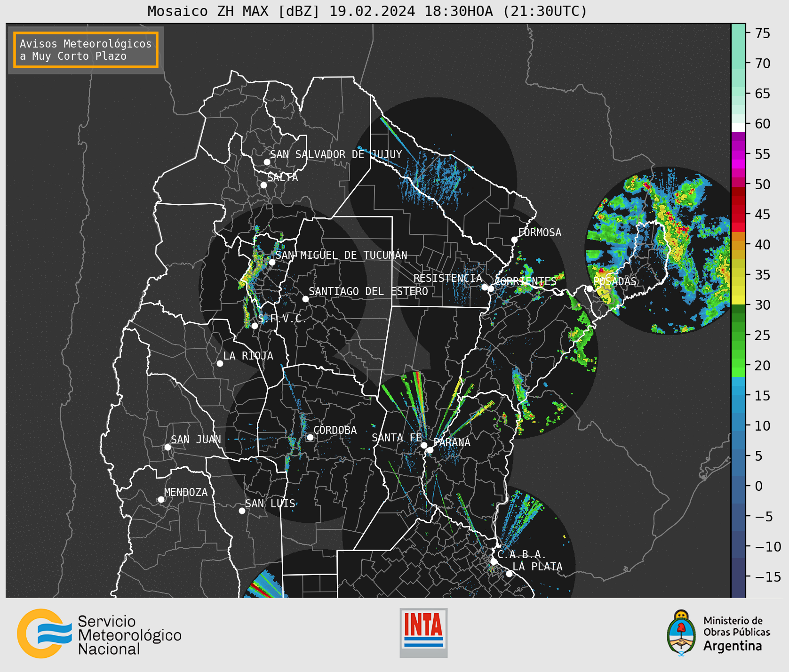Select the C.A.B.A. city marker

(494, 561)
